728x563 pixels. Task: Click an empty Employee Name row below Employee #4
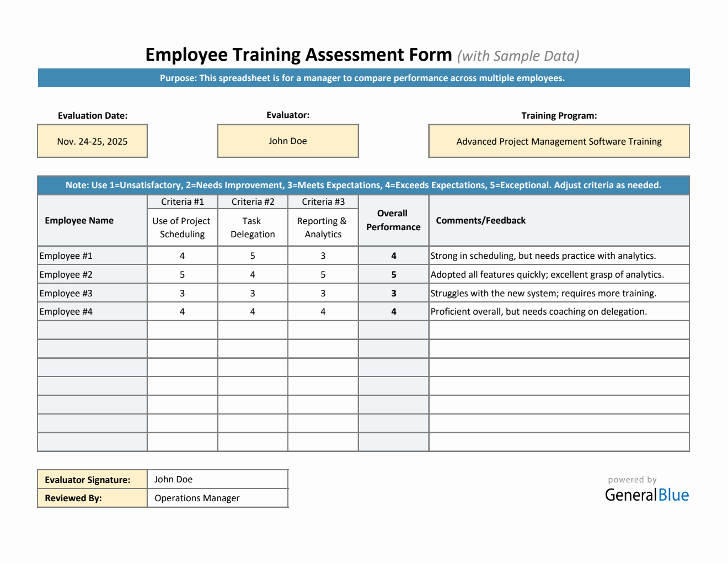coord(92,330)
